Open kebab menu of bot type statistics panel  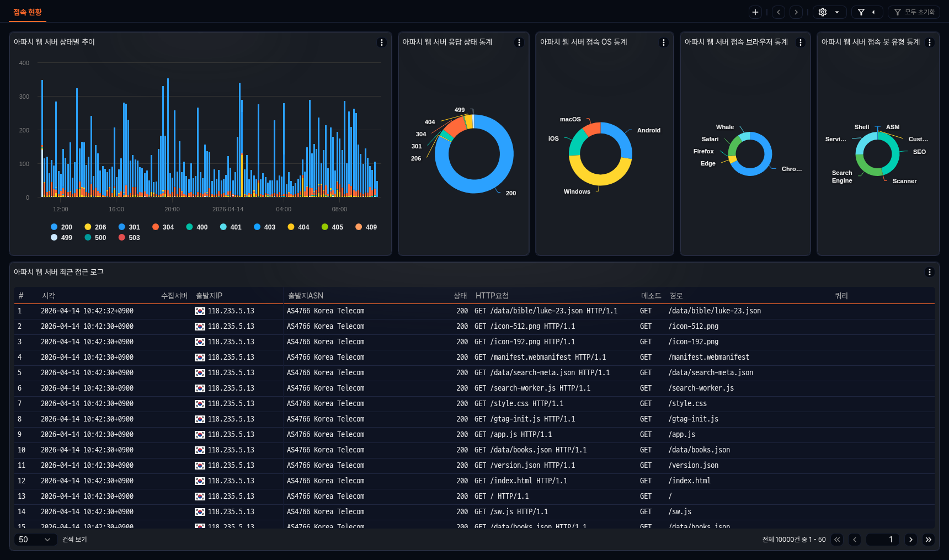click(929, 42)
